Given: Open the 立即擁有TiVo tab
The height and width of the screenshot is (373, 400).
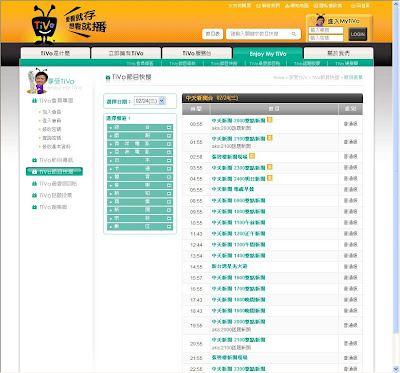Looking at the screenshot, I should (x=126, y=53).
